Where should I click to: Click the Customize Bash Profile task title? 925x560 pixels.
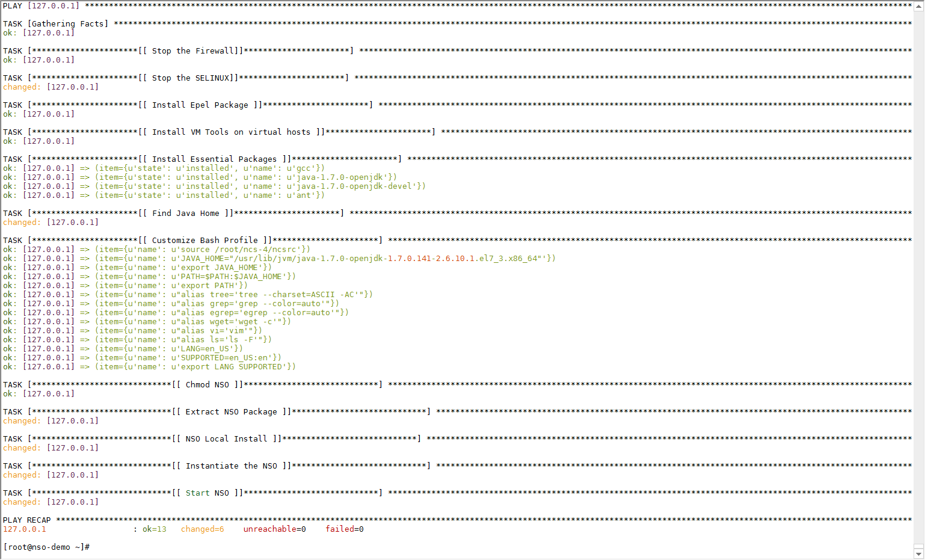pyautogui.click(x=204, y=240)
